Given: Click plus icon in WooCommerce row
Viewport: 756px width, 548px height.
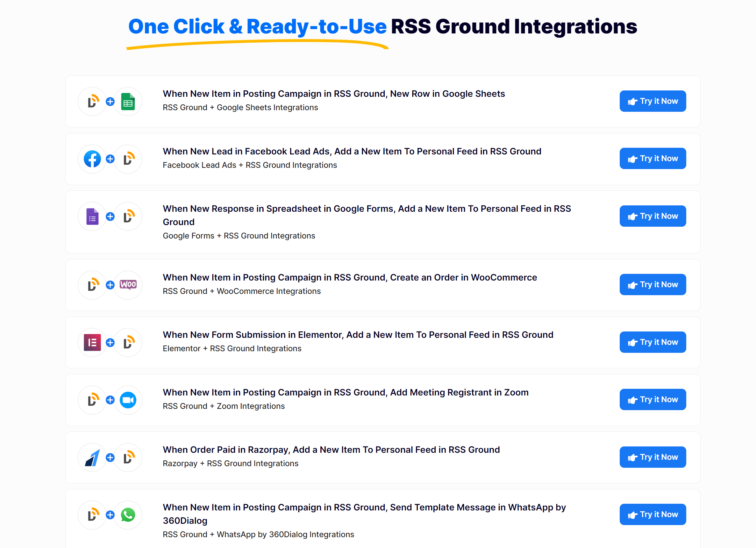Looking at the screenshot, I should coord(110,285).
